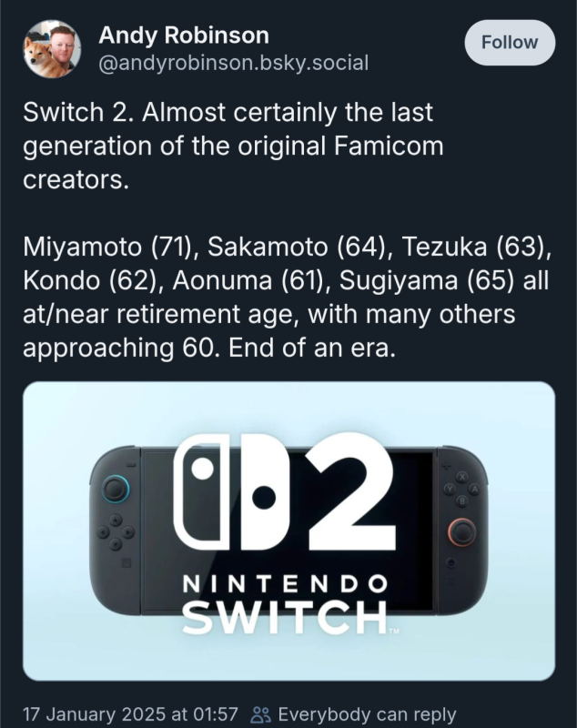Screen dimensions: 577x728
Task: Open the "Everybody can reply" setting
Action: [x=366, y=714]
